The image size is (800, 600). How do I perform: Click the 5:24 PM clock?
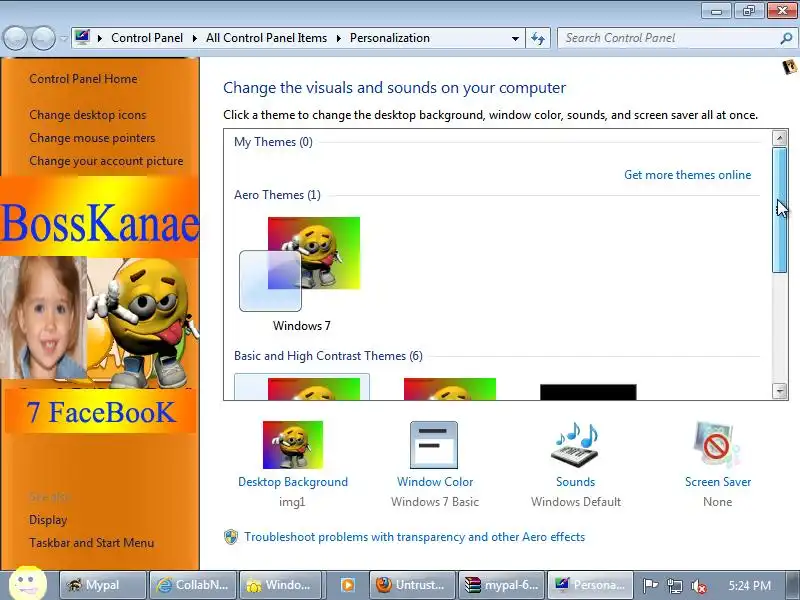click(749, 586)
